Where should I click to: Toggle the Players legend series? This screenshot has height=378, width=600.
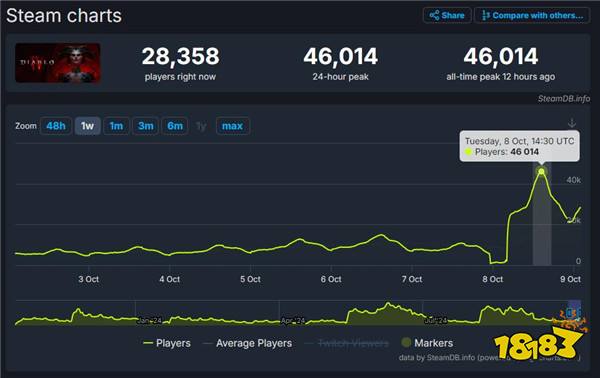point(167,343)
